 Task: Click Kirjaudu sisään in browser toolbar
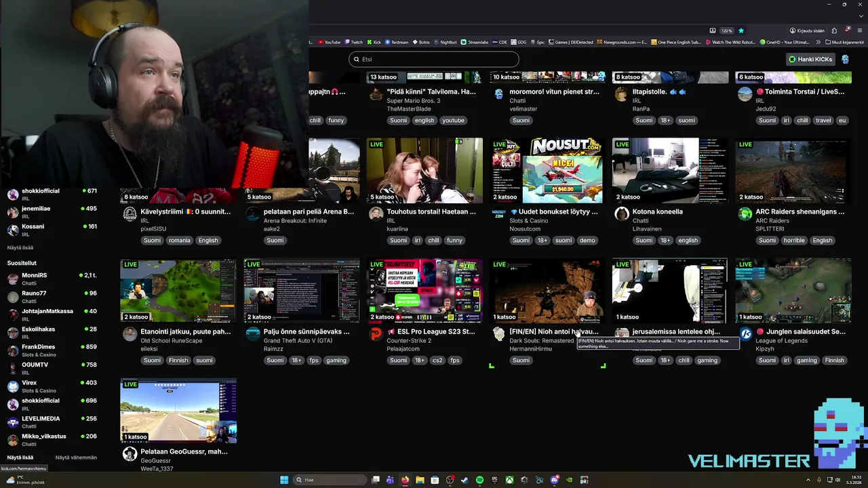point(806,30)
